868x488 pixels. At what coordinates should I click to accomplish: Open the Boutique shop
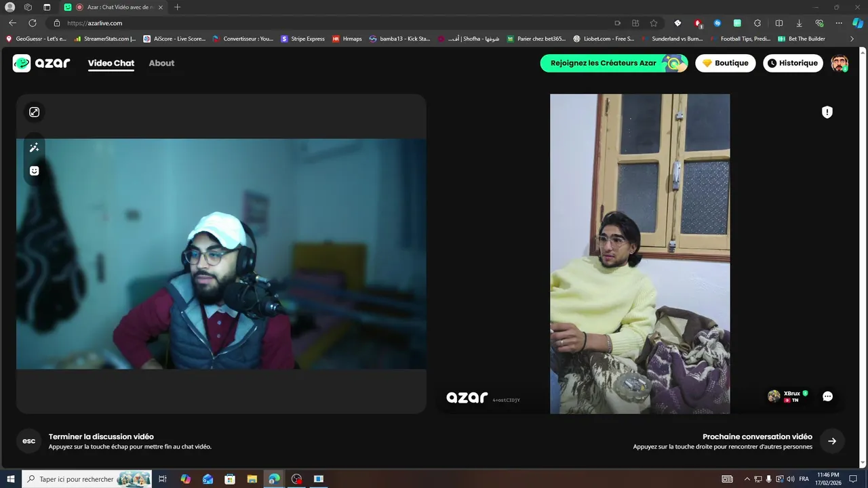[x=725, y=63]
